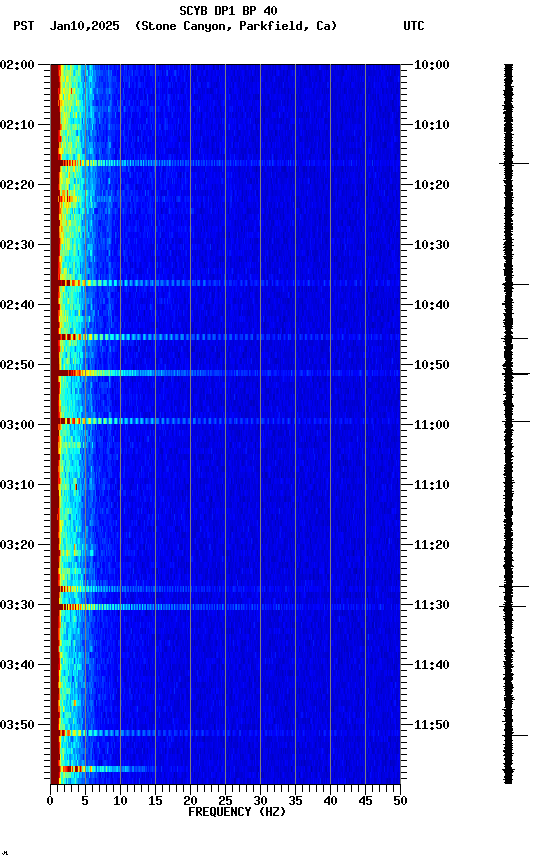Click the '11:50' UTC time label
This screenshot has width=552, height=864.
coord(432,726)
